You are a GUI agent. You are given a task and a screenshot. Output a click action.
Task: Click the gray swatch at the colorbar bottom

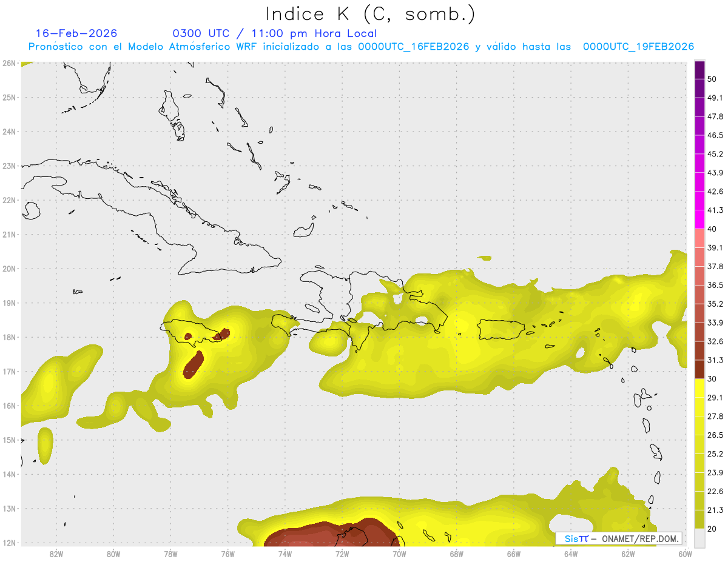point(699,537)
